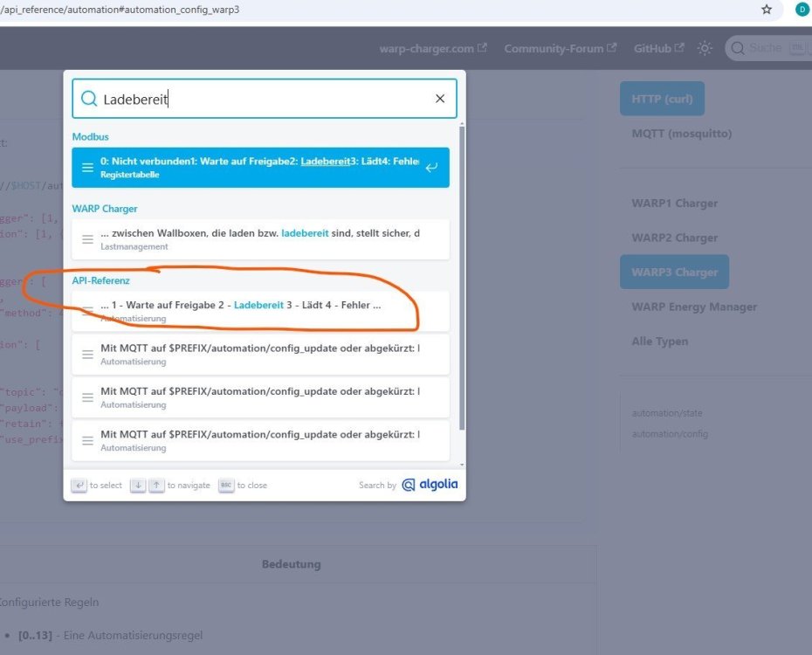The width and height of the screenshot is (812, 655).
Task: Open API-Referenz 'Warte auf Freigabe' result
Action: coord(260,311)
